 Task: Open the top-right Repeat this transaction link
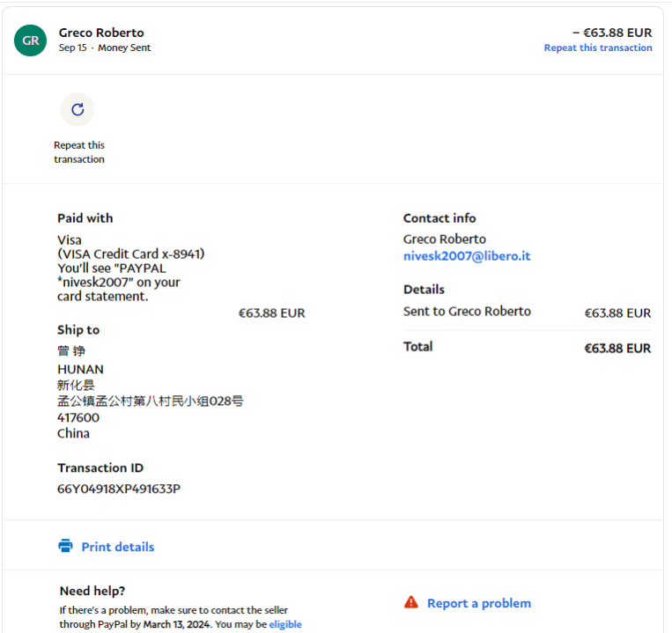point(597,48)
